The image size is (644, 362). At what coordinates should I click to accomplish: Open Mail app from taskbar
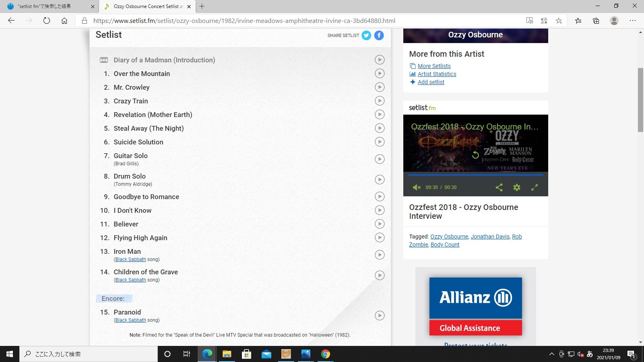pos(266,354)
